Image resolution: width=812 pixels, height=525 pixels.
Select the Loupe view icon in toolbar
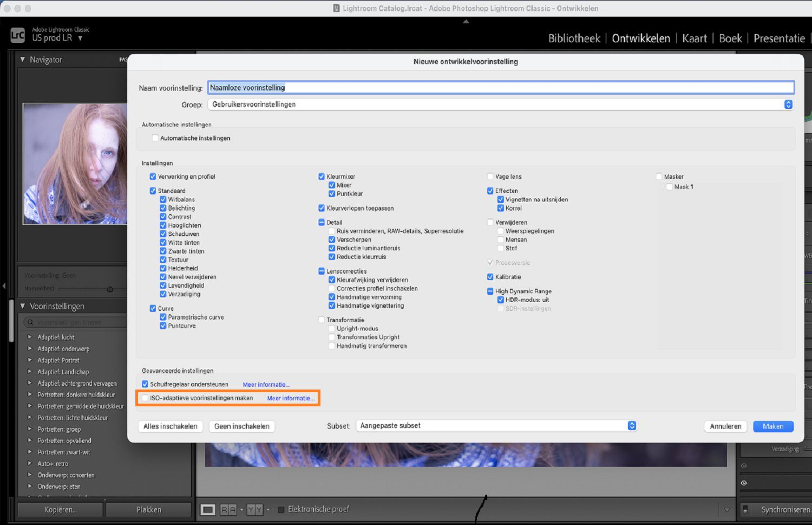(208, 509)
